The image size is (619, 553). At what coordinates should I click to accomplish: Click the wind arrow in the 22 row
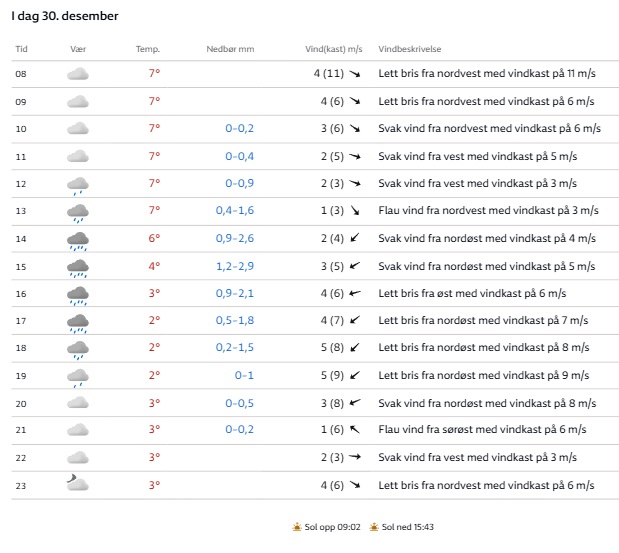tap(355, 457)
